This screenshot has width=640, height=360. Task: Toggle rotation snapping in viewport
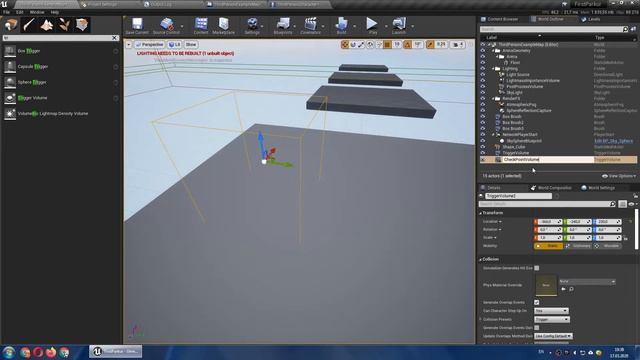point(407,44)
